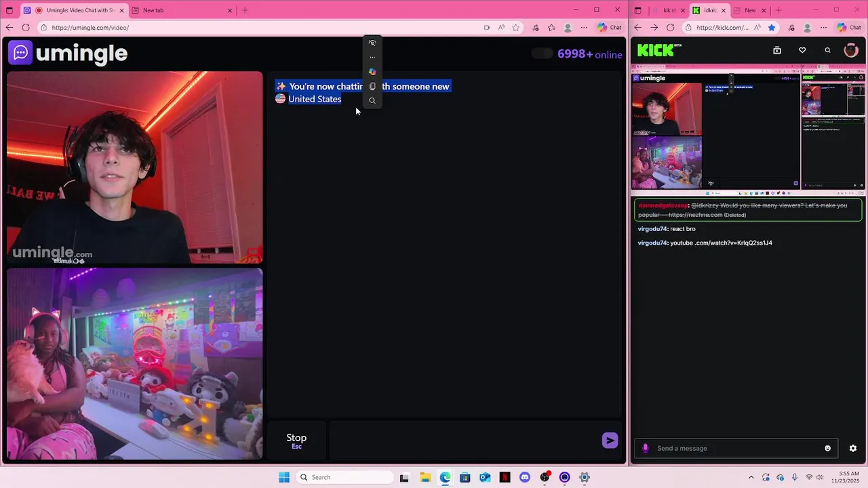868x488 pixels.
Task: Open Discord from the taskbar
Action: 525,477
